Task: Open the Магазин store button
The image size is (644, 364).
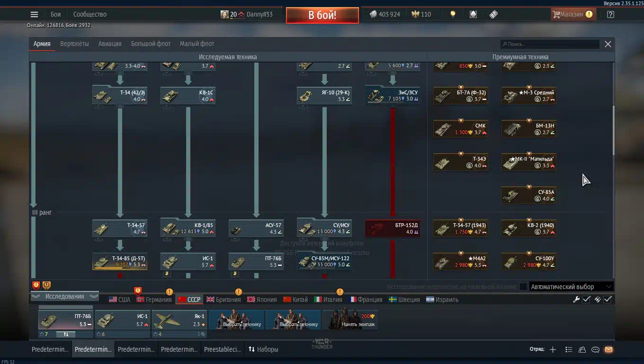Action: point(573,14)
